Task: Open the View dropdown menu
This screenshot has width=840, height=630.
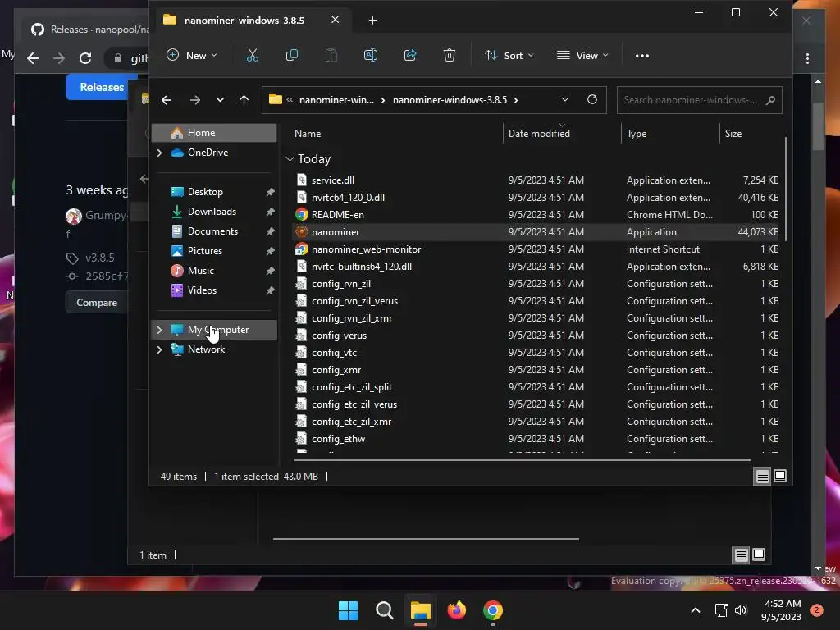Action: pos(582,55)
